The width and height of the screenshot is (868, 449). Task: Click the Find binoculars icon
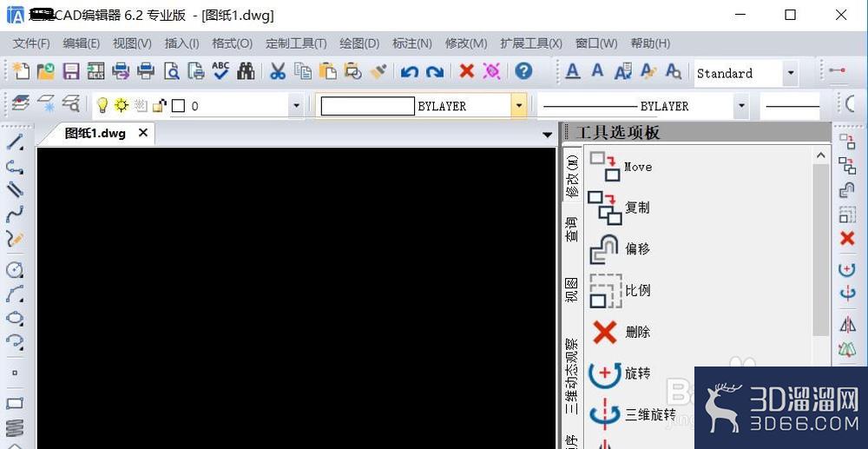[246, 71]
